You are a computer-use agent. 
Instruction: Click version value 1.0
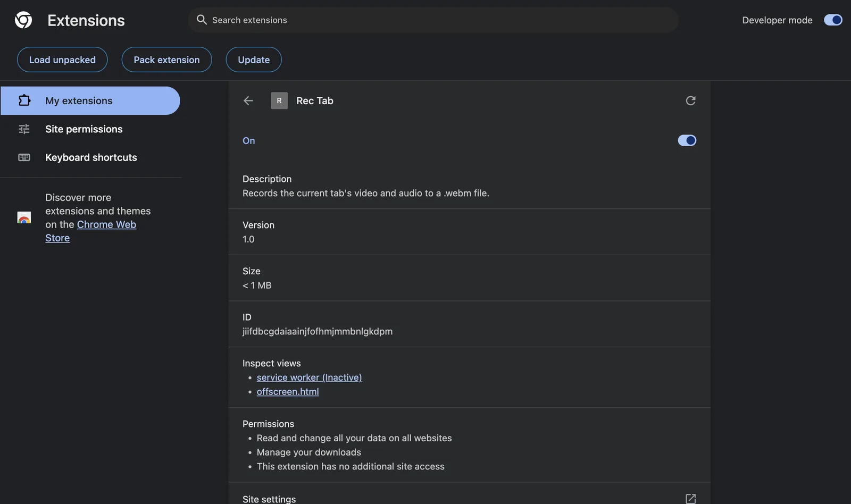click(x=248, y=239)
